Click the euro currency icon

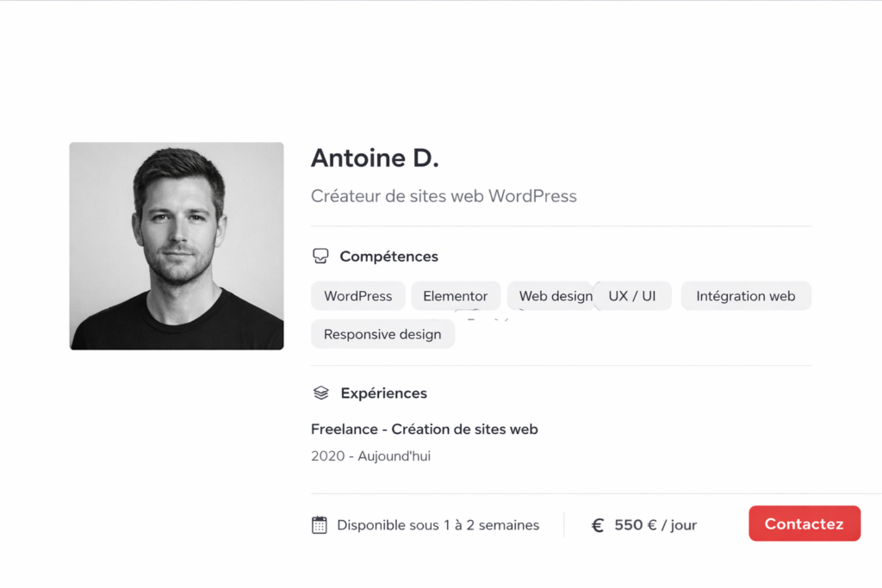tap(598, 525)
